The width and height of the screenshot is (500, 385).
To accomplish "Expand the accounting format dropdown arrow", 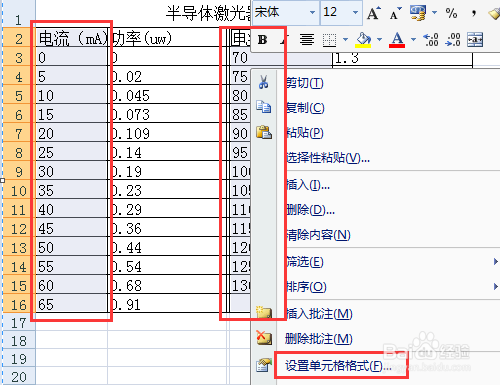I will [x=434, y=13].
